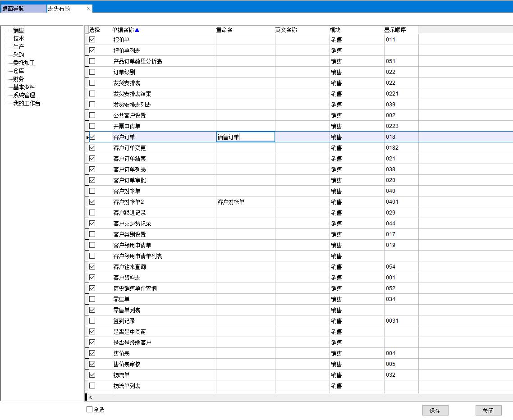Open 我的工作台 in the tree

[x=27, y=104]
